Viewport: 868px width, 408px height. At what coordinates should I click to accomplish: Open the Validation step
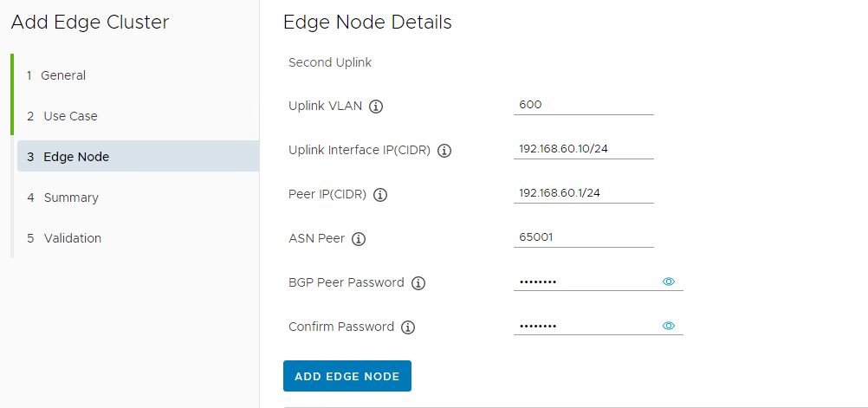[x=72, y=238]
